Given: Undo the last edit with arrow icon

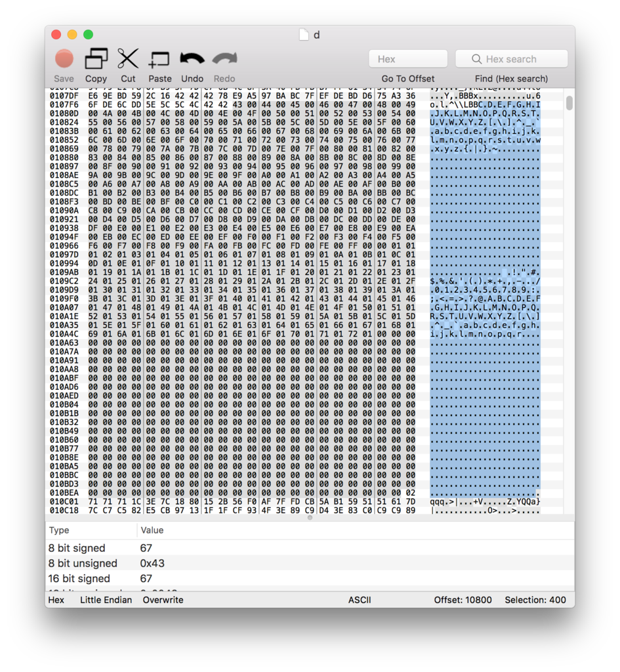Looking at the screenshot, I should point(192,58).
